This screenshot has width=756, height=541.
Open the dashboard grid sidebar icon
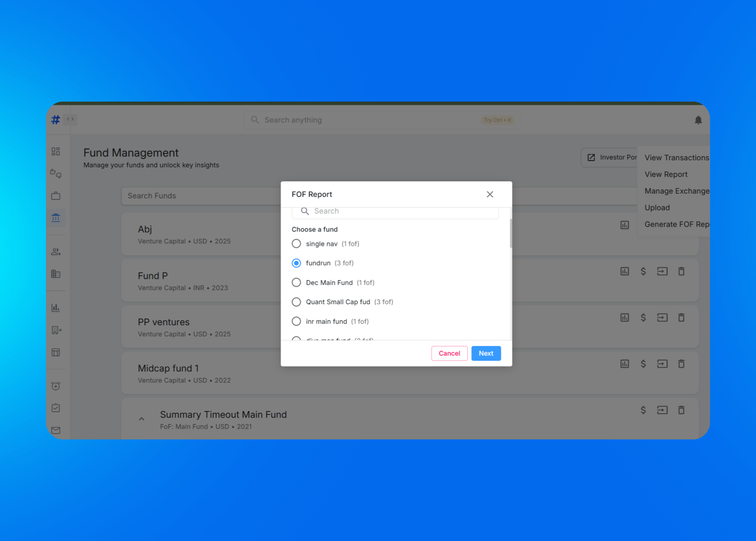coord(56,151)
